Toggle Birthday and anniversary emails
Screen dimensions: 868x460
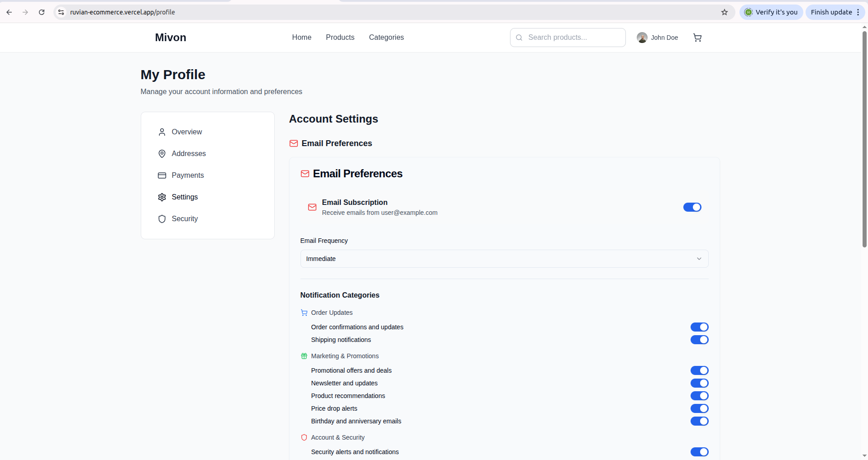tap(700, 421)
